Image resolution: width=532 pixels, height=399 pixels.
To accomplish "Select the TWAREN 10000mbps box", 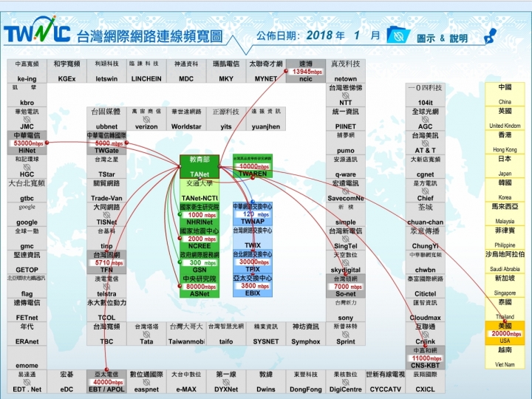I will pos(253,166).
